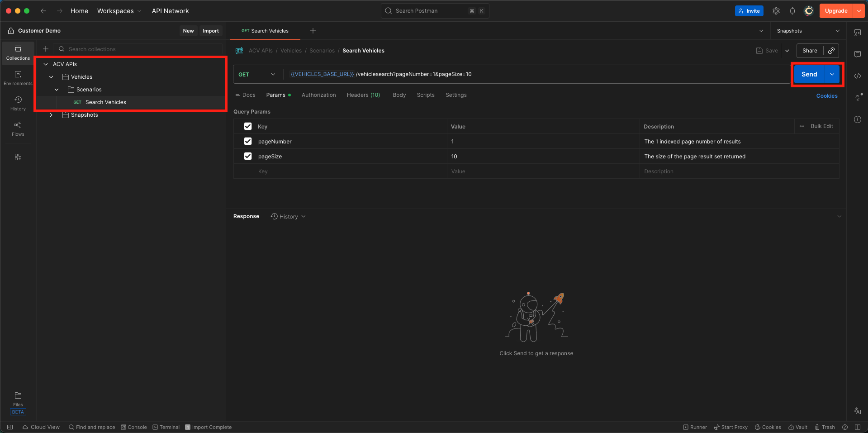This screenshot has width=868, height=433.
Task: Switch to the Authorization tab
Action: [x=318, y=95]
